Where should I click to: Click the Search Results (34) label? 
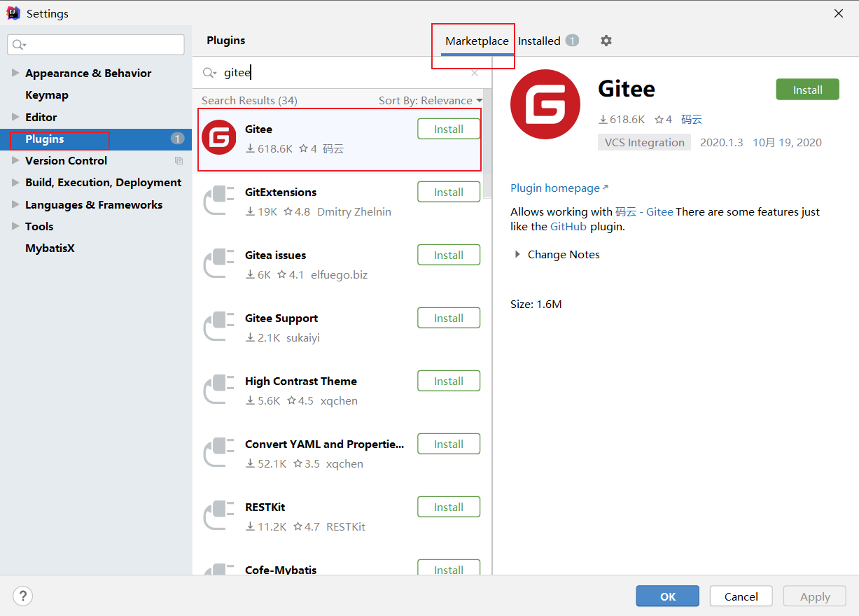(249, 100)
